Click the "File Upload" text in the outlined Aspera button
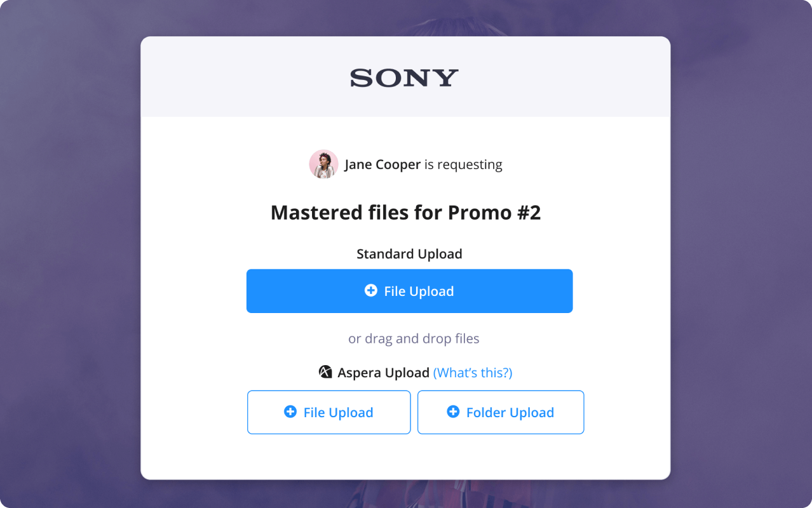The width and height of the screenshot is (812, 508). click(x=338, y=413)
